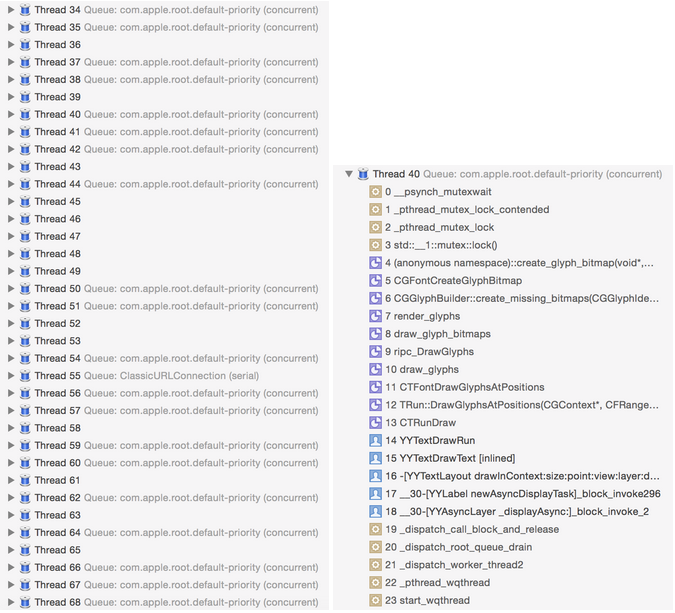This screenshot has width=675, height=613.
Task: Select the Thread 64 row
Action: coord(164,533)
